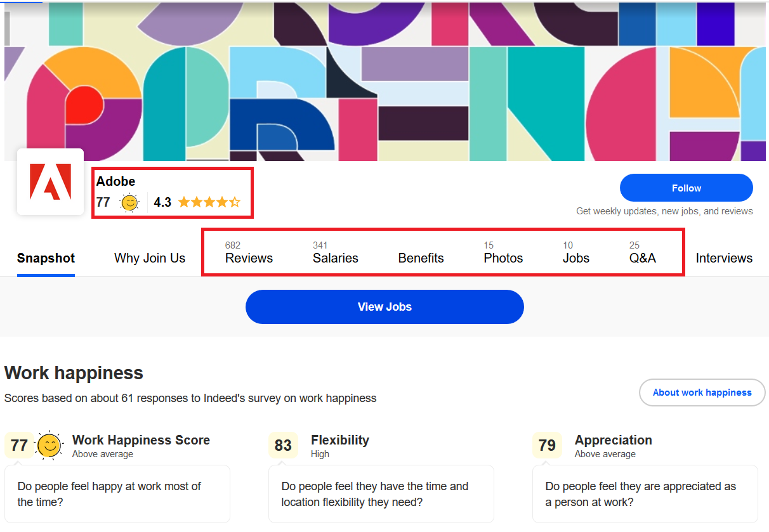Click the View Jobs button
The width and height of the screenshot is (769, 532).
click(384, 307)
